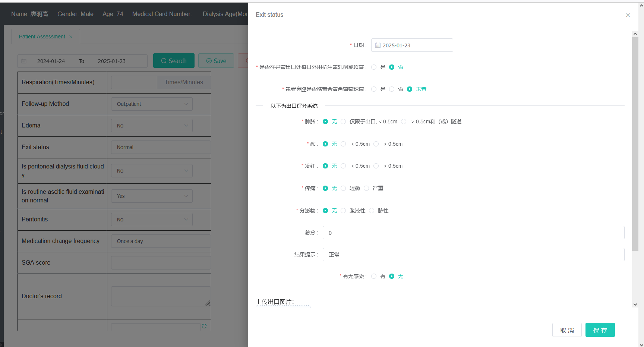This screenshot has height=347, width=644.
Task: Select 未查 for nasal Staphylococcus aureus carriage
Action: [410, 89]
